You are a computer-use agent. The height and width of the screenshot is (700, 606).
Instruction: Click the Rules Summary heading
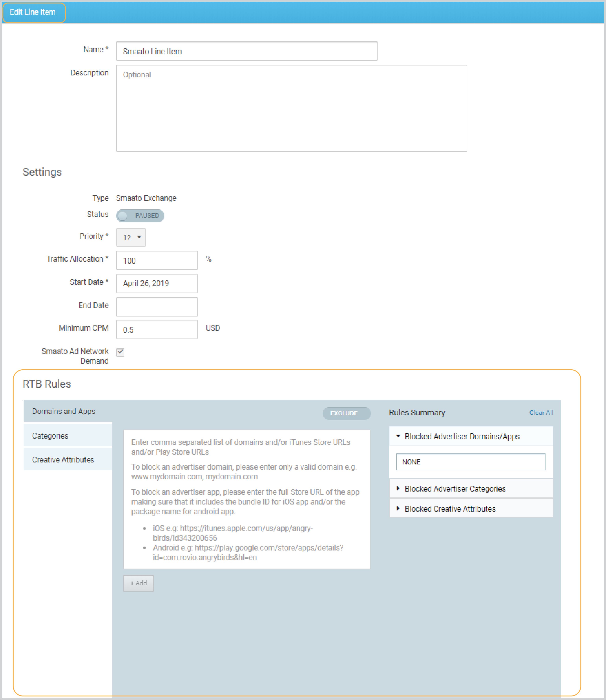[x=417, y=413]
